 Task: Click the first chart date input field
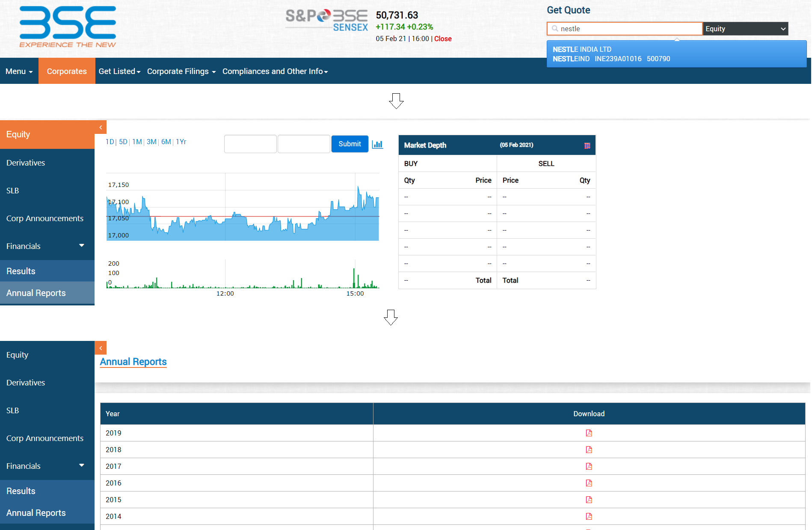click(250, 144)
